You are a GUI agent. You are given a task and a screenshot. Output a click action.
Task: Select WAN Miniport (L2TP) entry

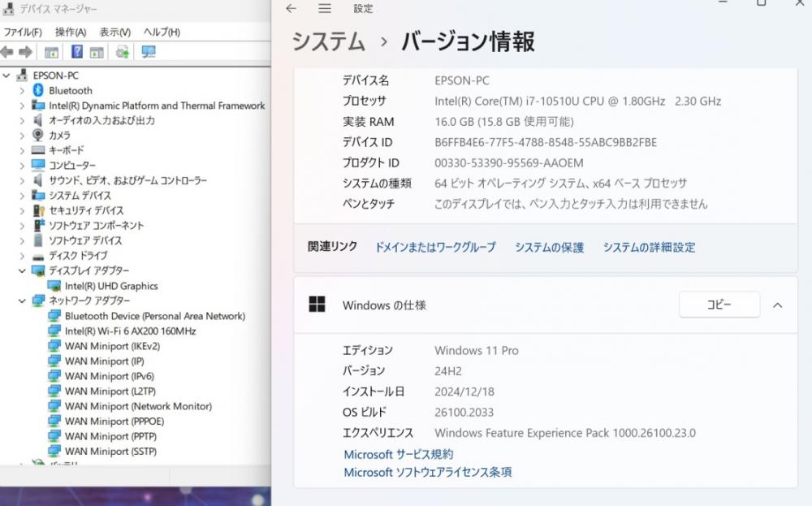tap(110, 391)
